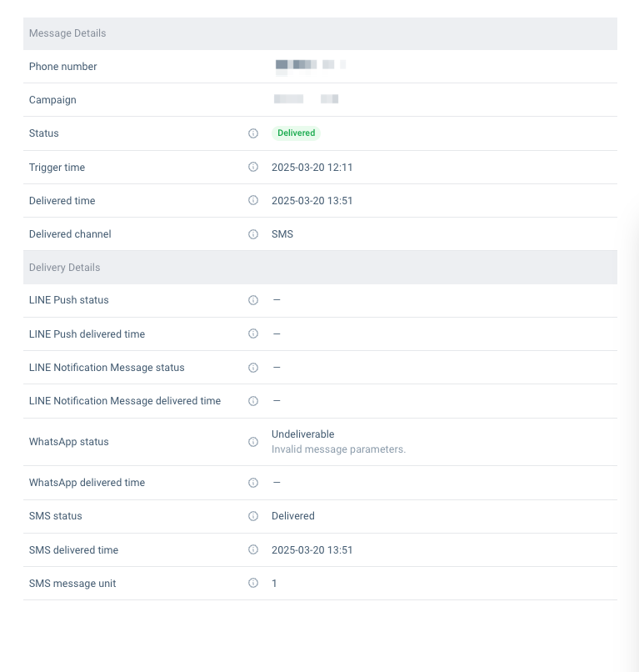The height and width of the screenshot is (672, 639).
Task: Click the Undeliverable WhatsApp status text
Action: coord(302,434)
